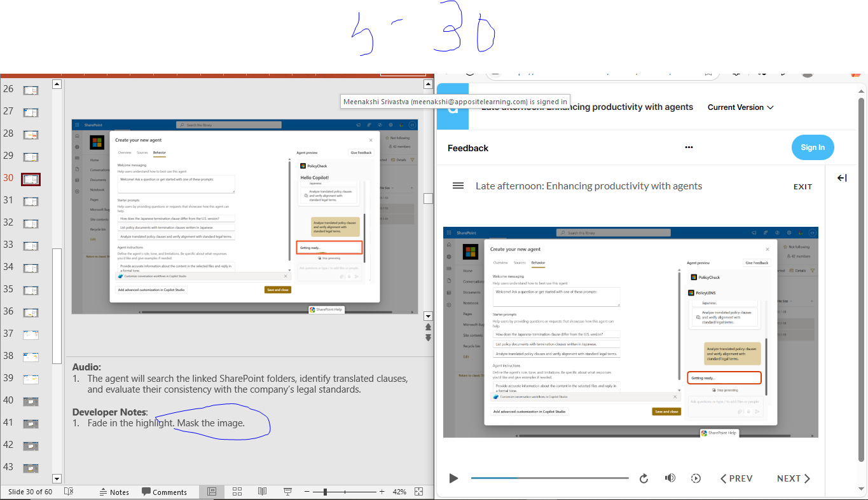868x500 pixels.
Task: Select slide 26 thumbnail
Action: (31, 90)
